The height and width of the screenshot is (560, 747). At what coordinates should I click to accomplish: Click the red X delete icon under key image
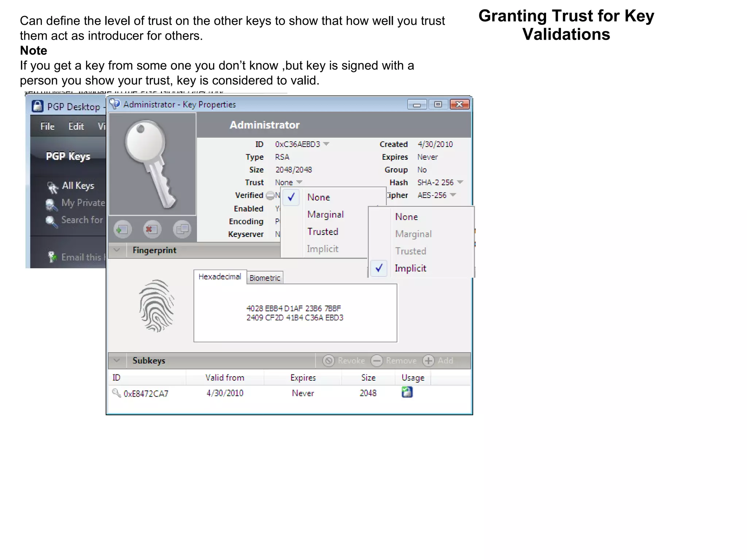[x=152, y=229]
